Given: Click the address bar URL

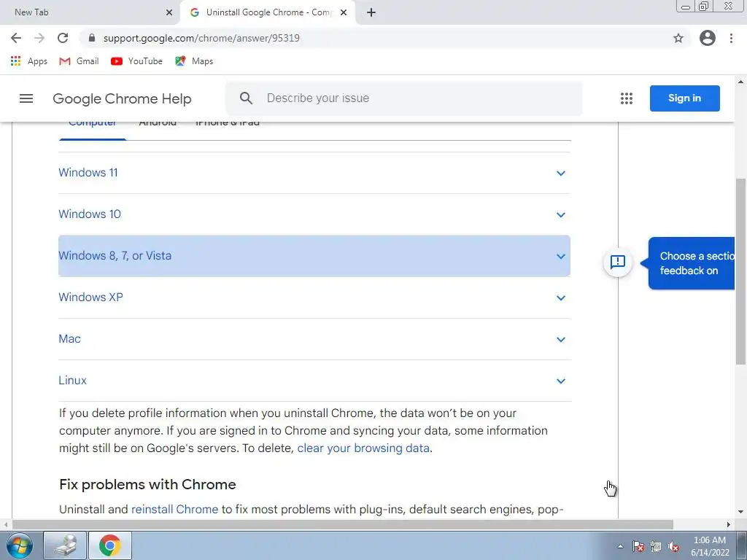Looking at the screenshot, I should 201,38.
